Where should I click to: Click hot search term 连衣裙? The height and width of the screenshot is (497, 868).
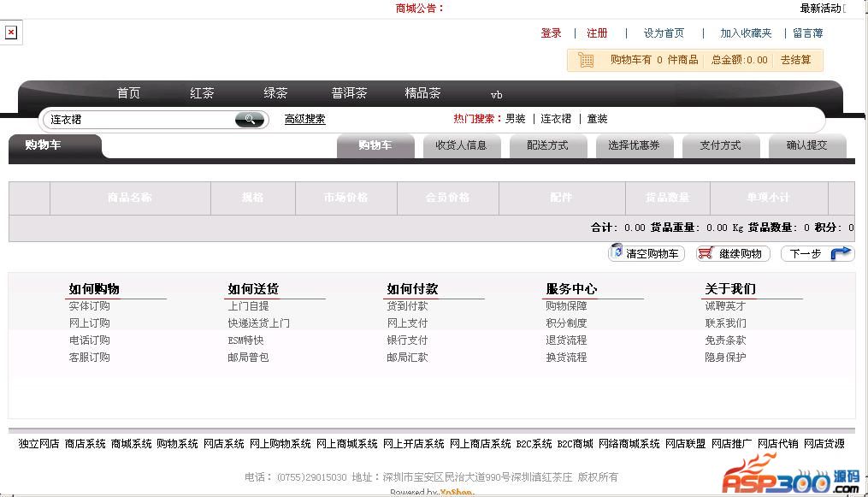(556, 119)
